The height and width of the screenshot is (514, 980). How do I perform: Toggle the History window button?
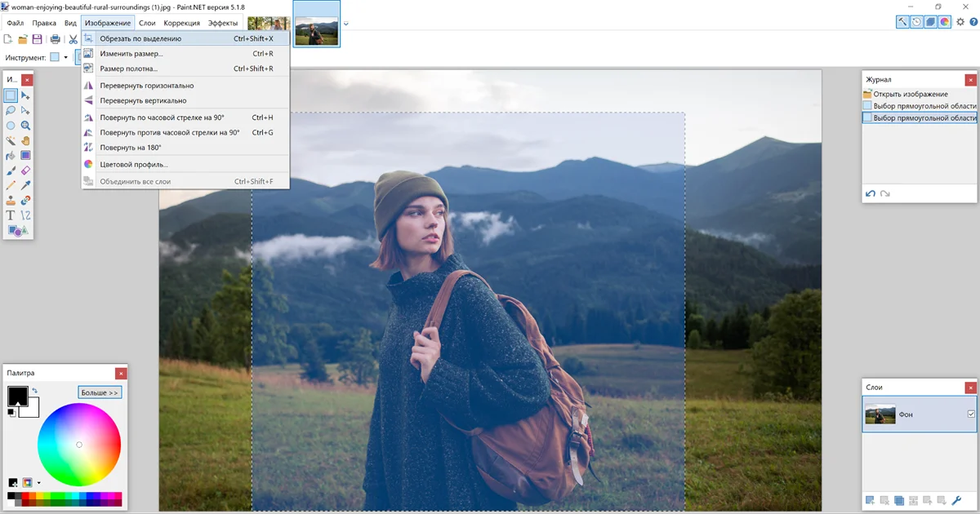[x=917, y=22]
